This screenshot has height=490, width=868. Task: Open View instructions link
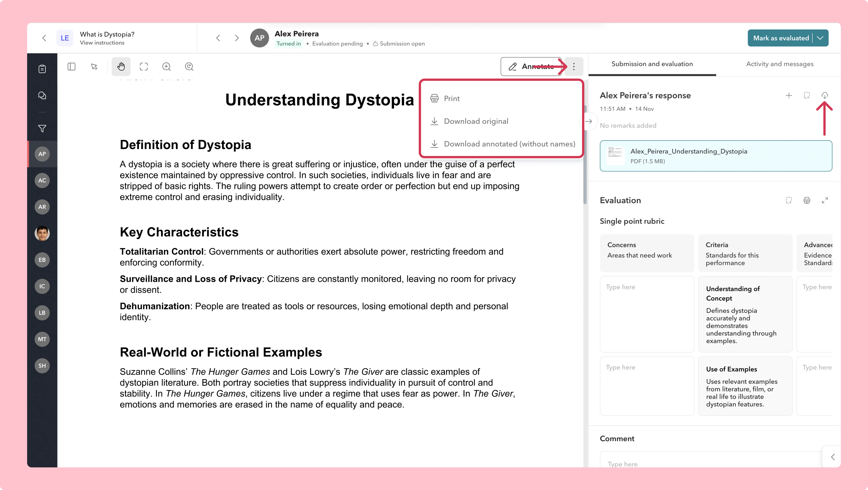tap(102, 43)
